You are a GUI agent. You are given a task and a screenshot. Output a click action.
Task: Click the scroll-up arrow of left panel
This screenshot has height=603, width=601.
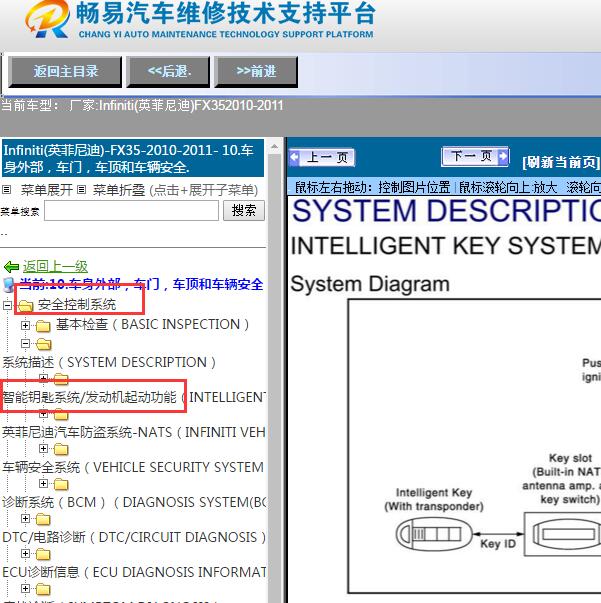tap(275, 147)
